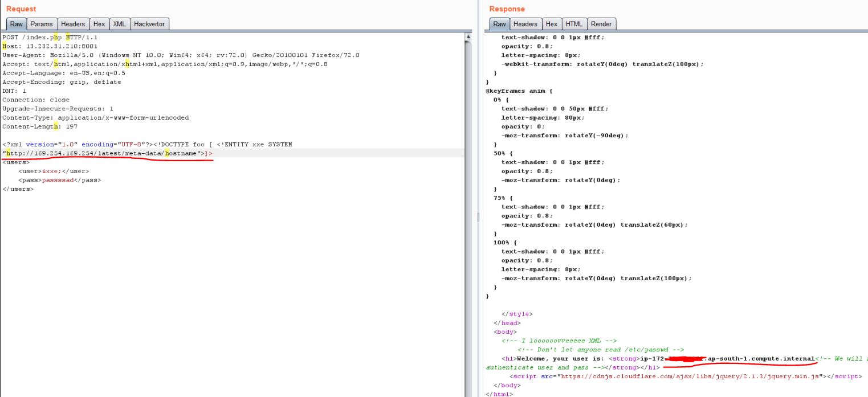Viewport: 868px width, 397px height.
Task: Click the Request panel title
Action: coord(21,9)
